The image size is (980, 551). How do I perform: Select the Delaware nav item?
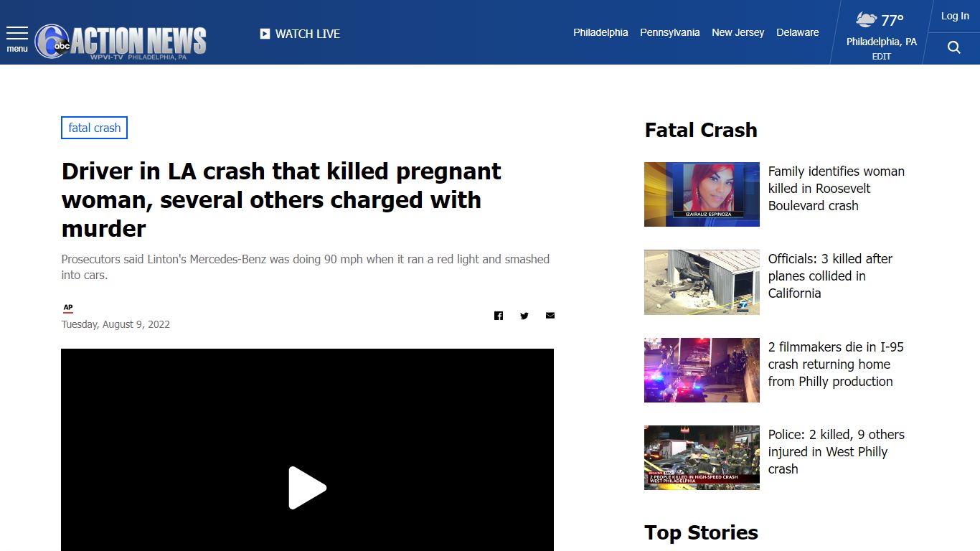(x=798, y=32)
